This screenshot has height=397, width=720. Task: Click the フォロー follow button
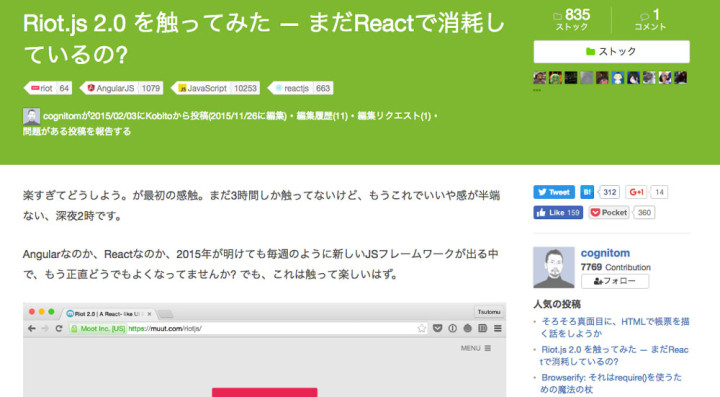pyautogui.click(x=615, y=281)
